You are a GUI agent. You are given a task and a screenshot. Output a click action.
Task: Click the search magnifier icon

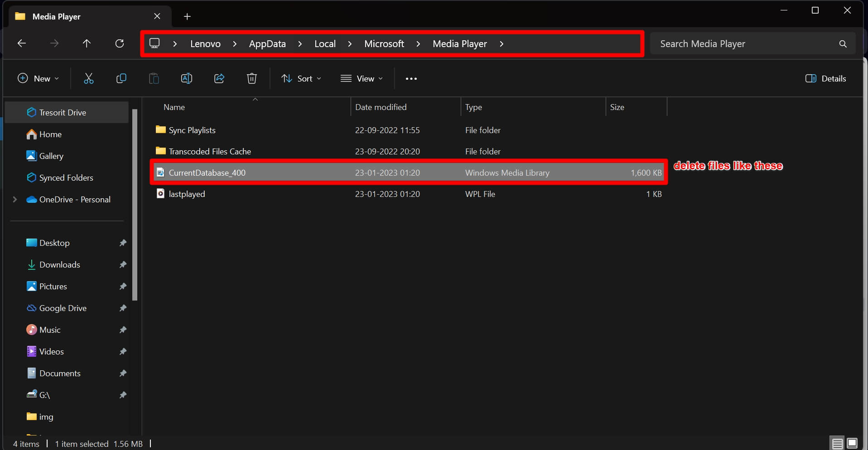coord(843,44)
